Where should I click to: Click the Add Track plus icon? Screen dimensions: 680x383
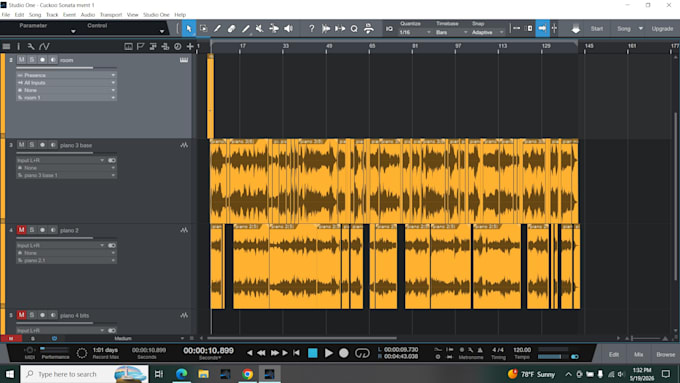190,46
